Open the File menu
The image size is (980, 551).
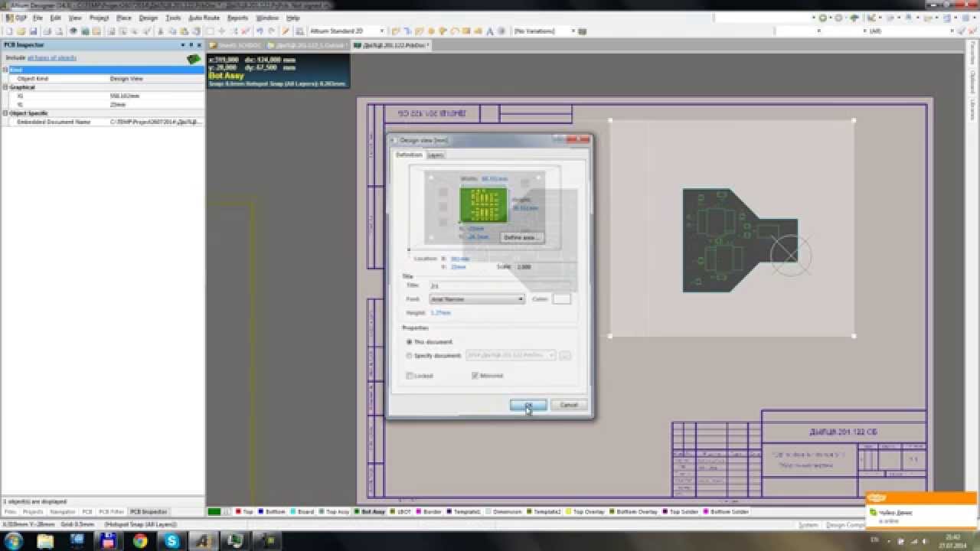tap(38, 18)
